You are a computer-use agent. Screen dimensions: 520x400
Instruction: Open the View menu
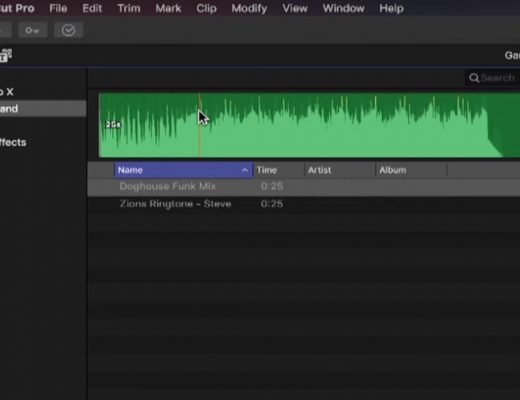coord(295,8)
